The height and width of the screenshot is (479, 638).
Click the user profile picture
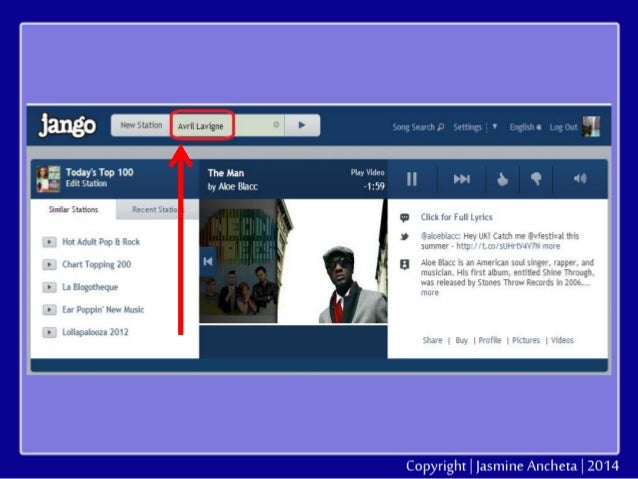(591, 126)
